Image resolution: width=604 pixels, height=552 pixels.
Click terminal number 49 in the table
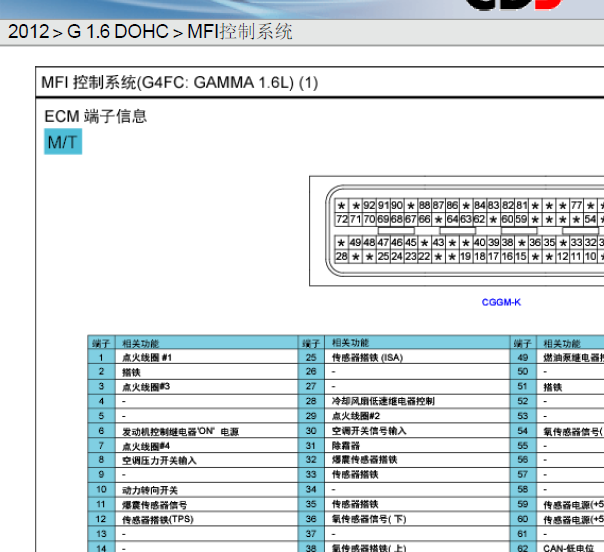point(523,357)
